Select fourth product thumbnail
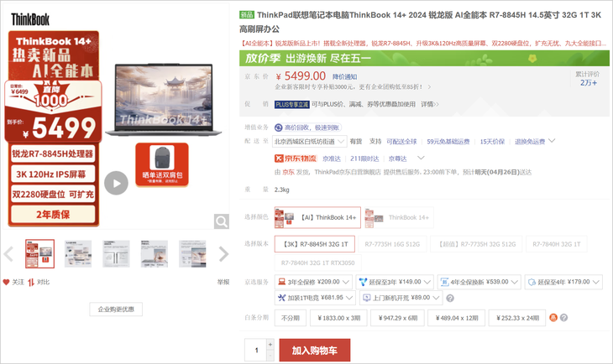The height and width of the screenshot is (364, 613). (x=155, y=254)
